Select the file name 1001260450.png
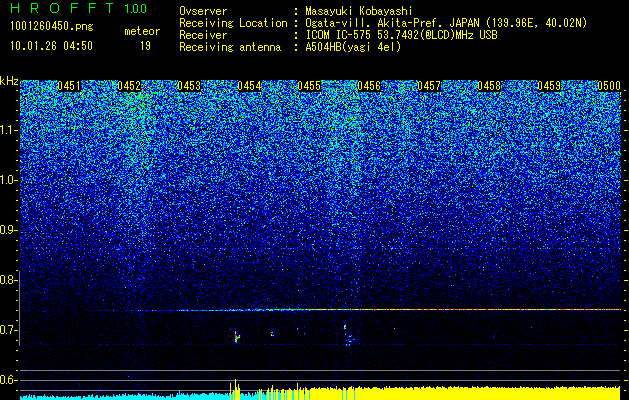 click(x=51, y=27)
